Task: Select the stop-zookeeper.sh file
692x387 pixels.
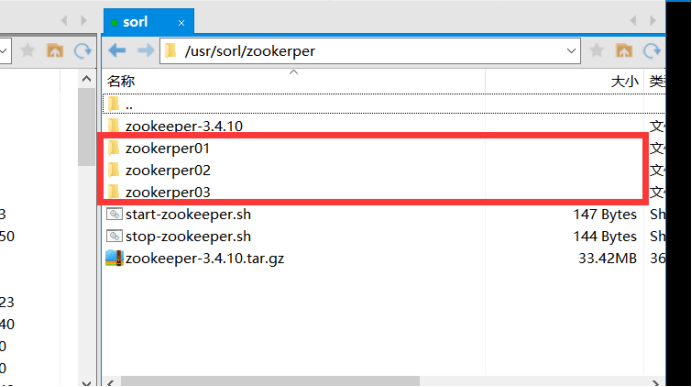Action: 384,237
